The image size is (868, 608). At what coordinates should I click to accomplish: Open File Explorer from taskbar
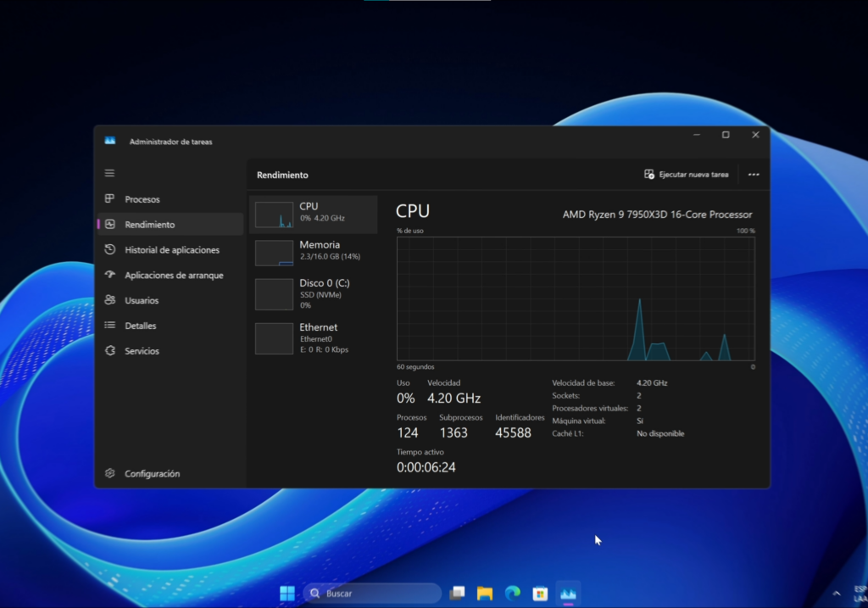pyautogui.click(x=485, y=594)
